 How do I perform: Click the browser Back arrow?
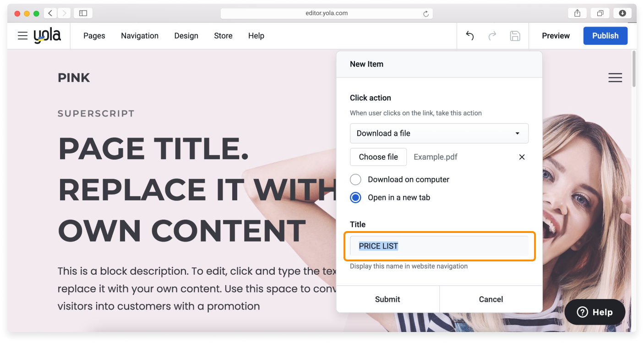(50, 13)
